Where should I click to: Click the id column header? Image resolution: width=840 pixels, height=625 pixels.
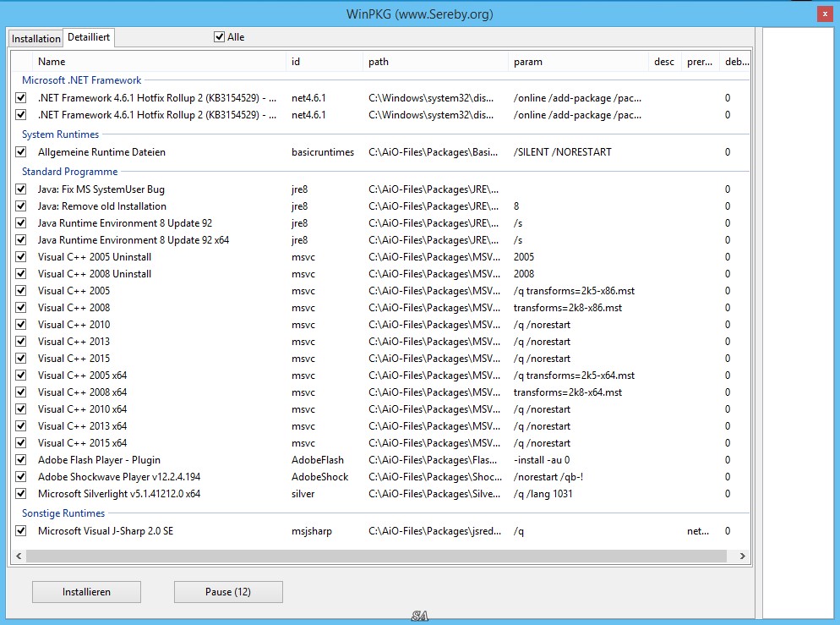325,62
